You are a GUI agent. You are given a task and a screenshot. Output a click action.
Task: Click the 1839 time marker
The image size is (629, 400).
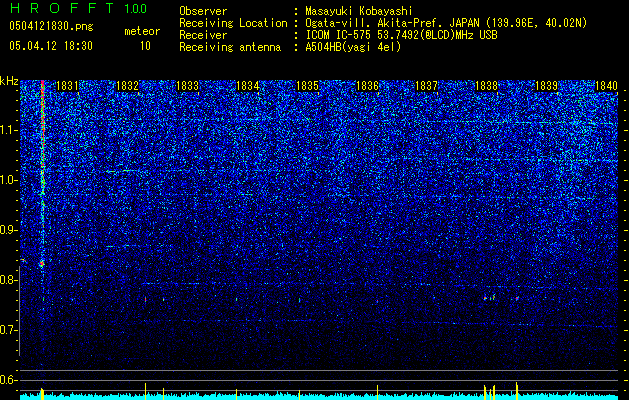pyautogui.click(x=546, y=86)
